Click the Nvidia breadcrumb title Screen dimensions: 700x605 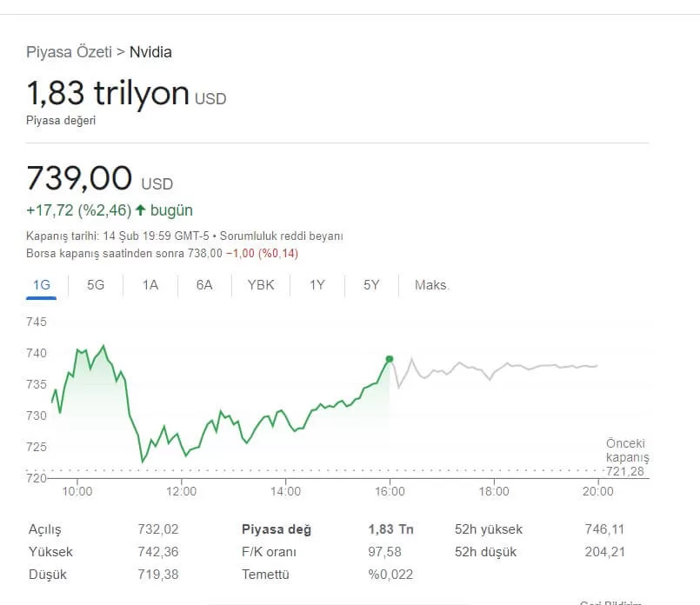pos(150,52)
